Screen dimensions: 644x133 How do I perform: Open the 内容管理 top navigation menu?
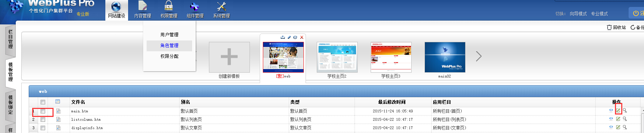pyautogui.click(x=143, y=10)
